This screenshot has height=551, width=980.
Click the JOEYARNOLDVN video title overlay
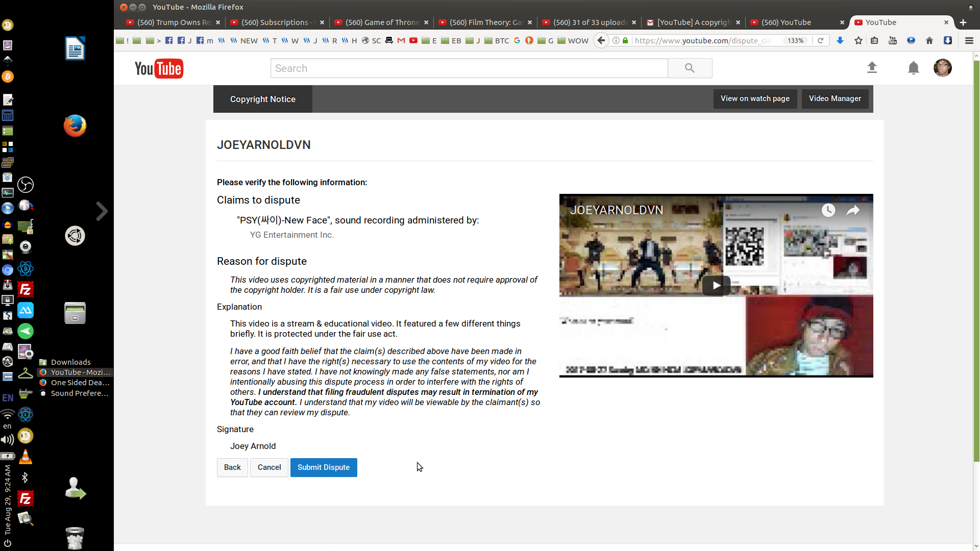pos(617,210)
